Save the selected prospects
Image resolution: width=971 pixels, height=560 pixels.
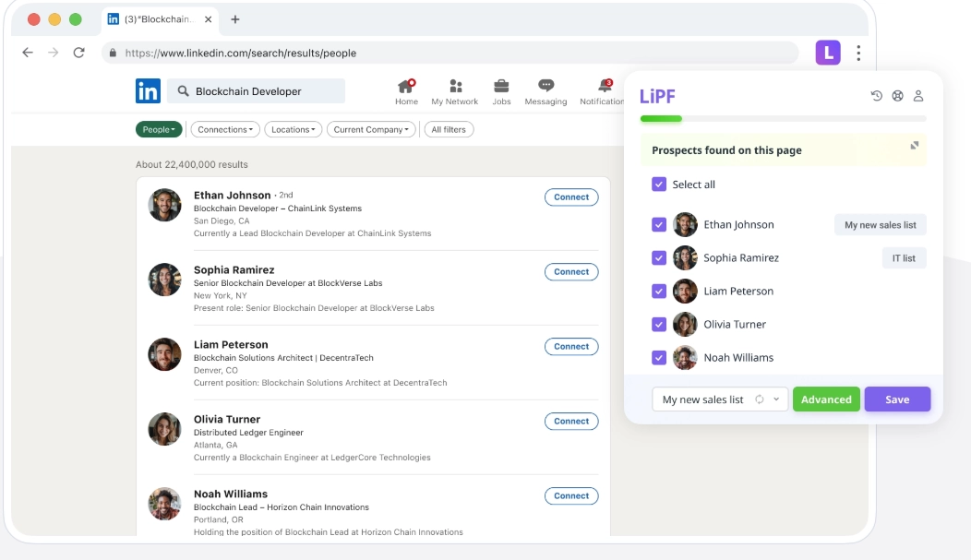(897, 399)
